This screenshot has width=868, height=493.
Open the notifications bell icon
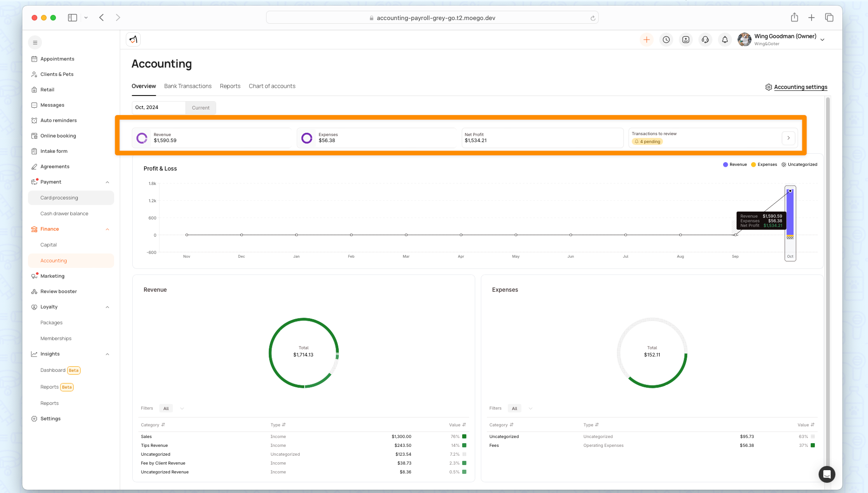pyautogui.click(x=725, y=40)
